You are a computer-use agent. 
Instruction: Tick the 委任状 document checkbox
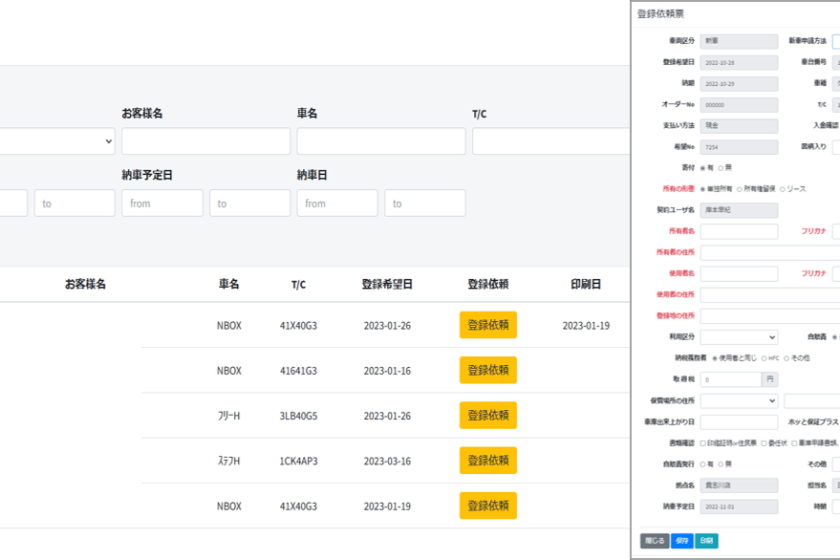tap(765, 442)
